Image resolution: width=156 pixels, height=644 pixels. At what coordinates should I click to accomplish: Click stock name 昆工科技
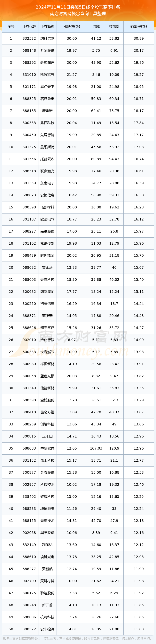click(47, 460)
